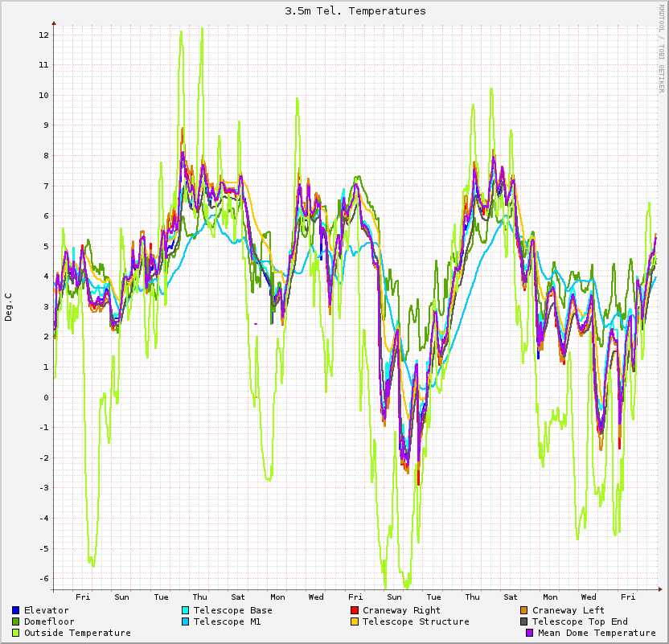
Task: Click the '3.5m Tel. Temperatures' chart title
Action: (x=355, y=11)
